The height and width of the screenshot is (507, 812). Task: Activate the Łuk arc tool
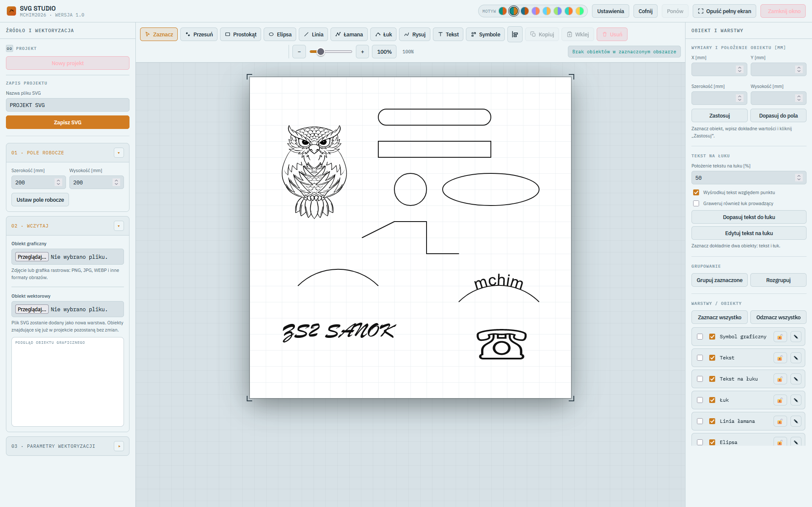383,34
